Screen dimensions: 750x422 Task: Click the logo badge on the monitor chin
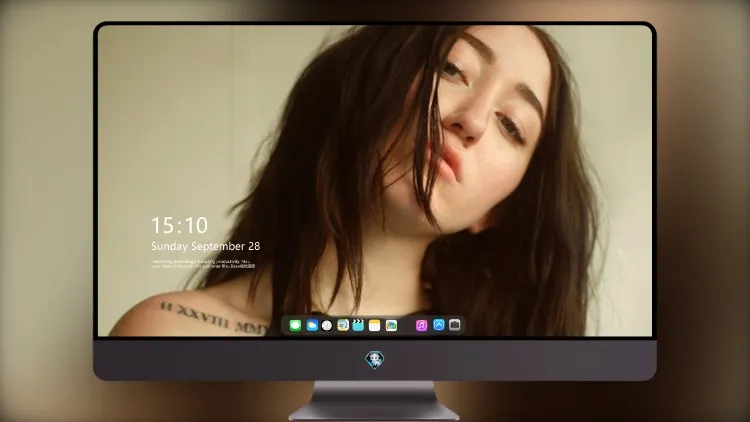(375, 360)
